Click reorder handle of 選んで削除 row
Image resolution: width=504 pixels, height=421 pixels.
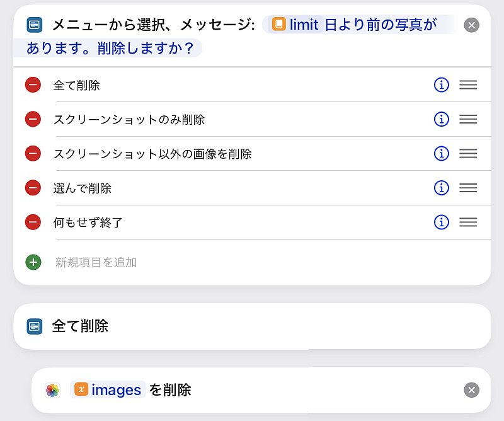(468, 188)
